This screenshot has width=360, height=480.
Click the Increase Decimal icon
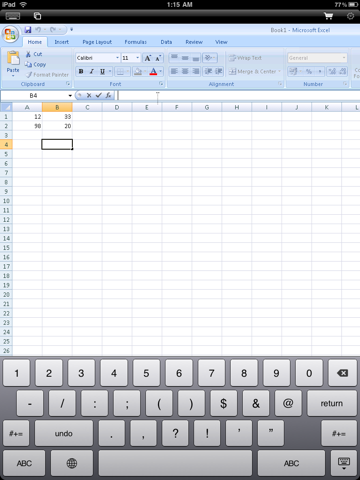coord(332,71)
